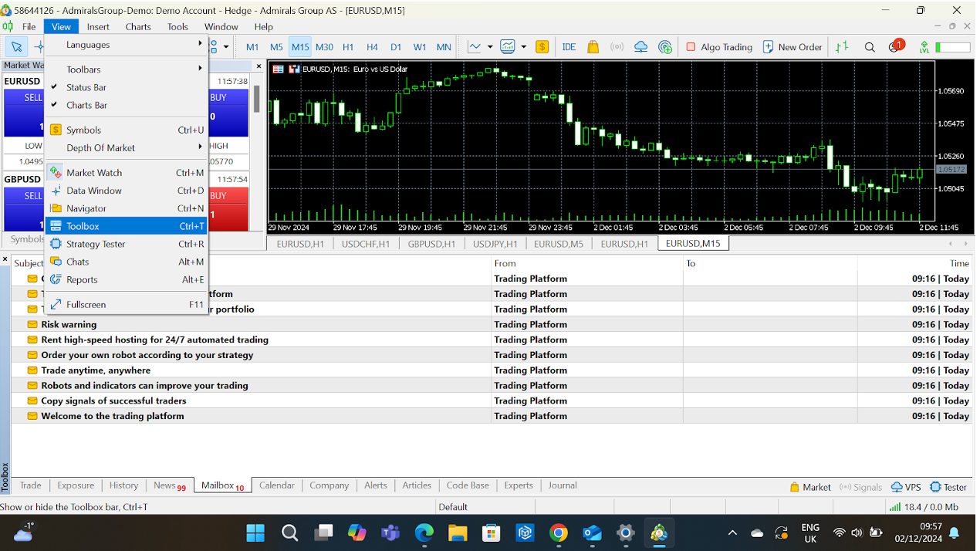Open indicators dropdown arrow
980x551 pixels.
pos(523,47)
